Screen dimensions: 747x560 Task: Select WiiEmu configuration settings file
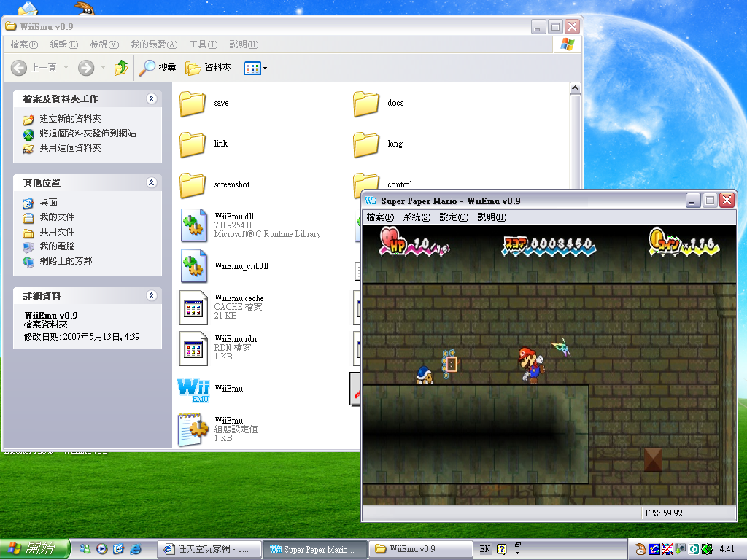tap(194, 430)
